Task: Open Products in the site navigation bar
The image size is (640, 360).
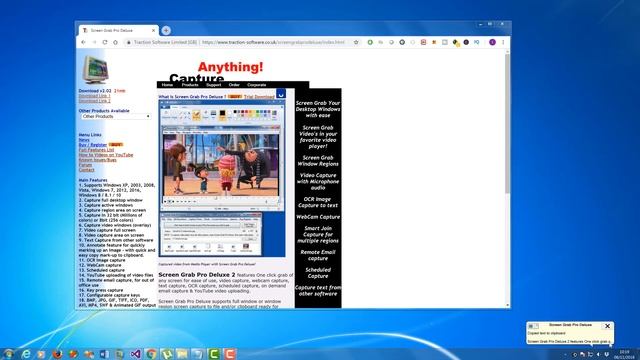Action: click(190, 85)
